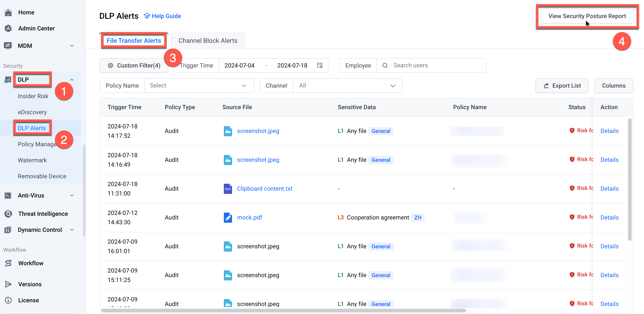Switch to the File Transfer Alerts tab

tap(134, 41)
